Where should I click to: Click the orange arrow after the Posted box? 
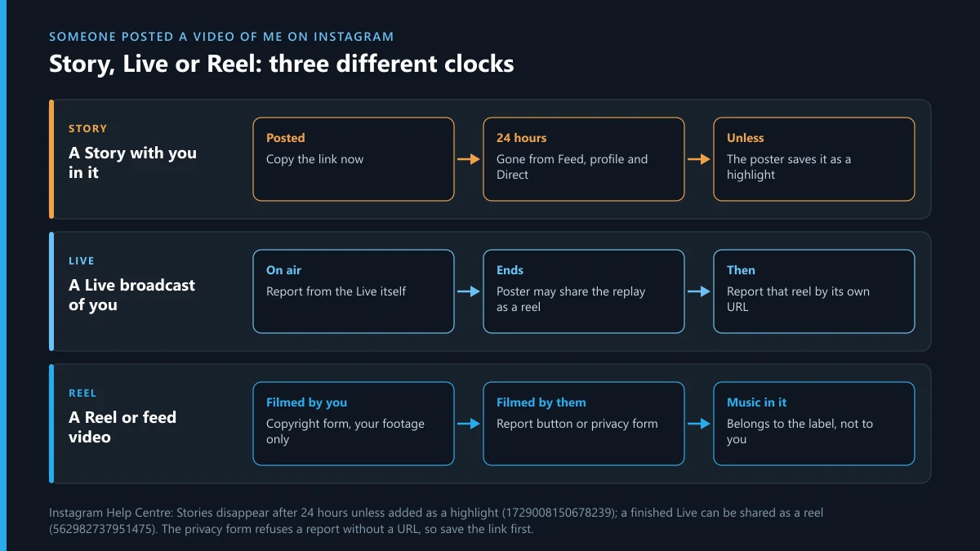click(469, 159)
